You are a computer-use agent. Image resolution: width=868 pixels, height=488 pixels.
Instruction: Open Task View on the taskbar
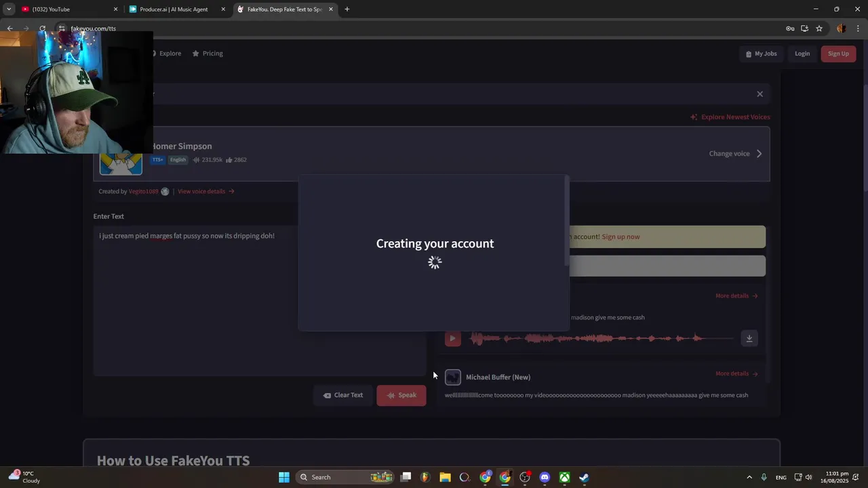(406, 477)
